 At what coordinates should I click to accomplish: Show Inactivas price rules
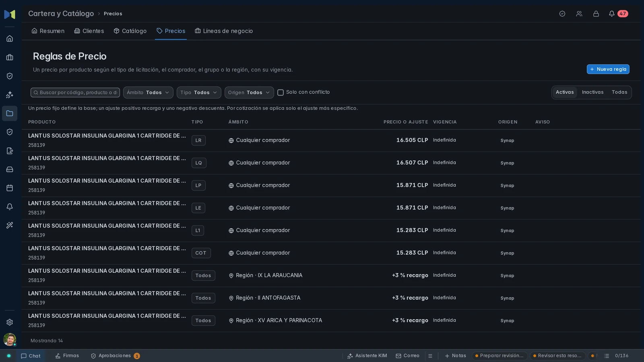pos(592,93)
